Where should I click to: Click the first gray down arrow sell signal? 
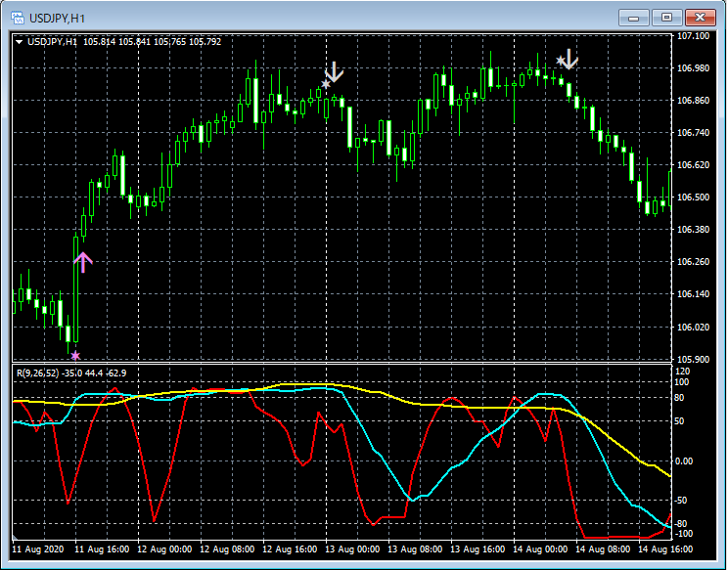[336, 71]
